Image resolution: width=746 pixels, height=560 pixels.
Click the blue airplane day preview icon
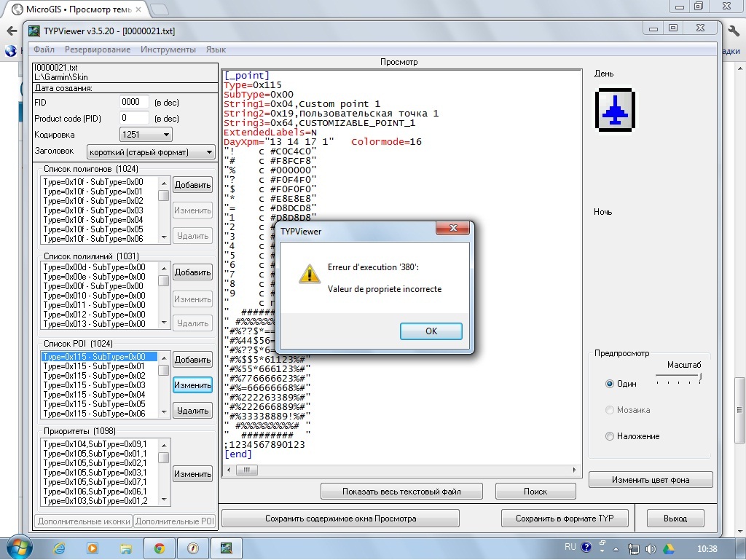[616, 109]
